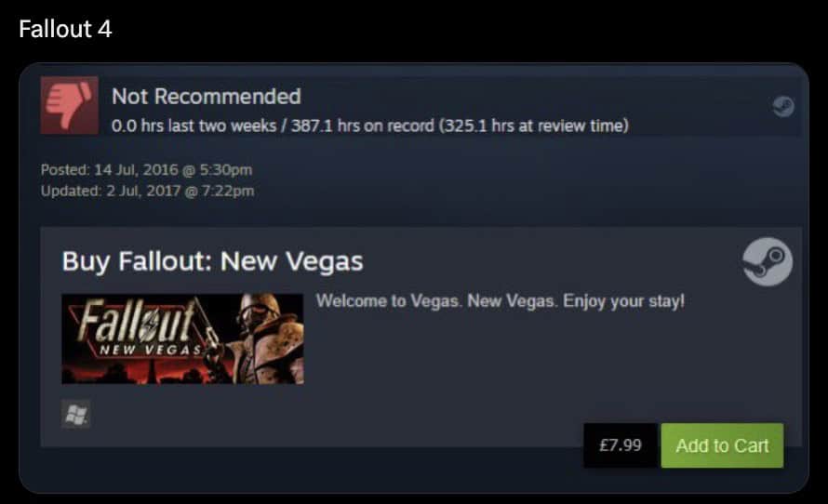This screenshot has height=504, width=828.
Task: Click the £7.99 price tag
Action: pyautogui.click(x=621, y=445)
